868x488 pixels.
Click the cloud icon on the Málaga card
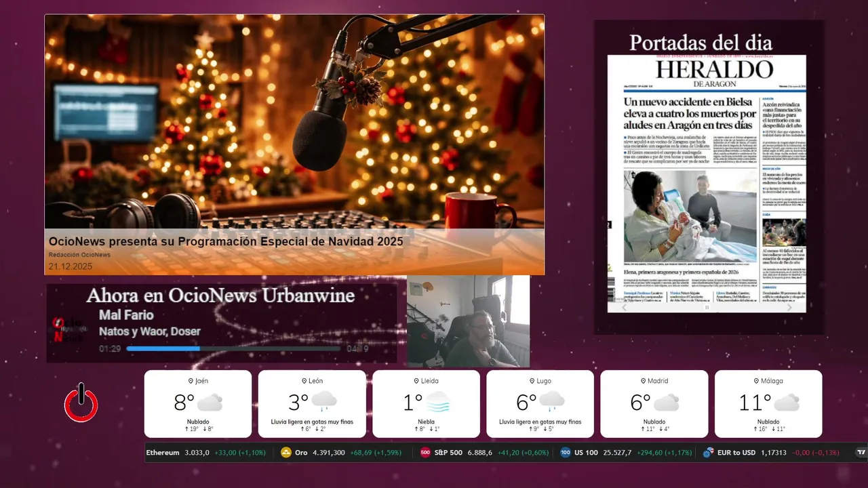click(787, 402)
